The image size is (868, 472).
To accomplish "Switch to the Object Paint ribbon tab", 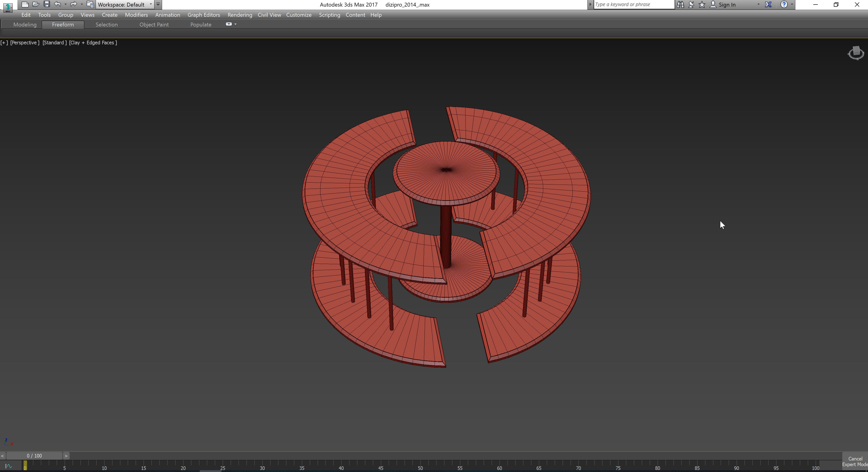I will pyautogui.click(x=154, y=25).
